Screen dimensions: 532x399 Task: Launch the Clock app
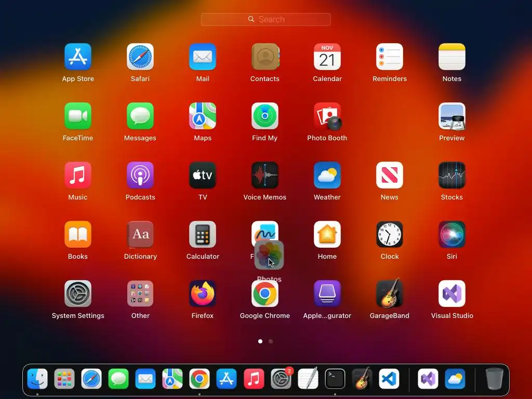coord(390,234)
